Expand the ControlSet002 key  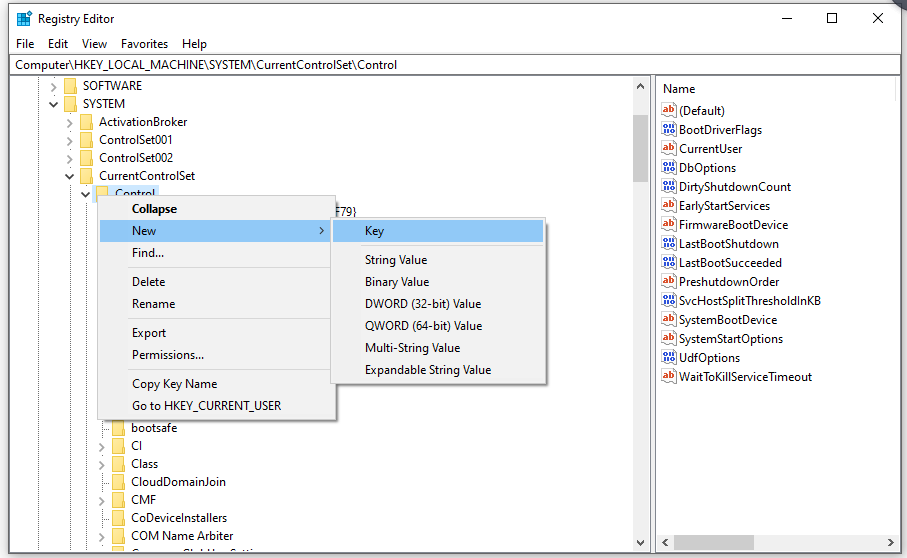[x=69, y=158]
